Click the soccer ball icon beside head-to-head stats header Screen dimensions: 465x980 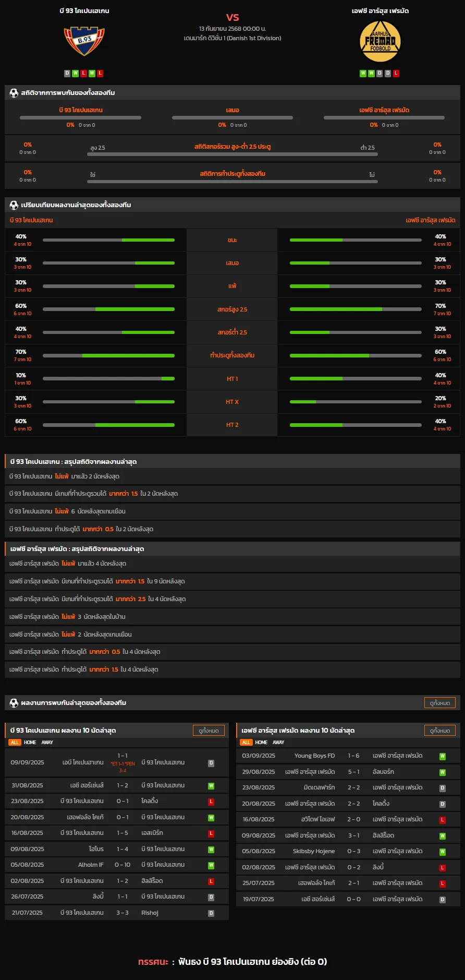(x=14, y=93)
